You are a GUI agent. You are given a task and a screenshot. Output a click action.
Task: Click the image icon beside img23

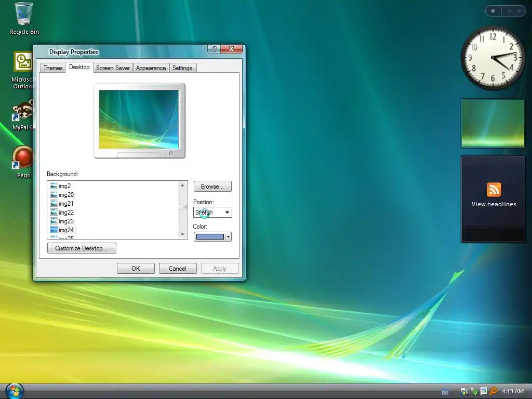coord(54,221)
